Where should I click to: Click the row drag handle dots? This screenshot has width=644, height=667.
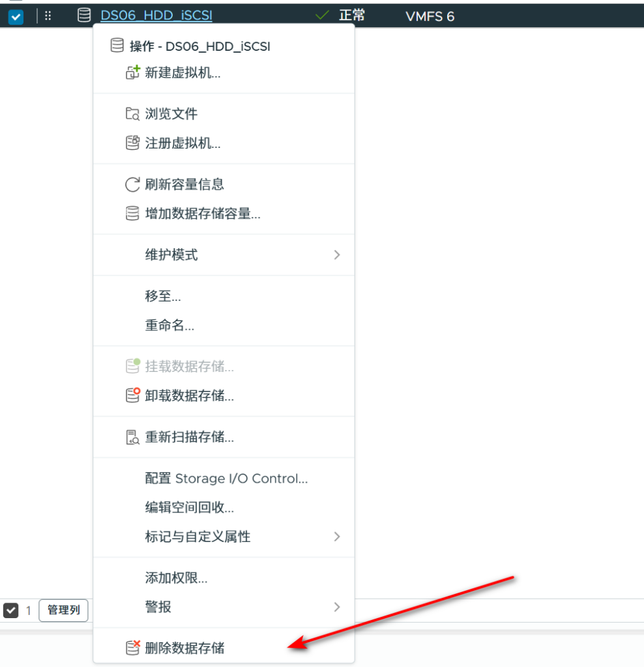(x=48, y=16)
